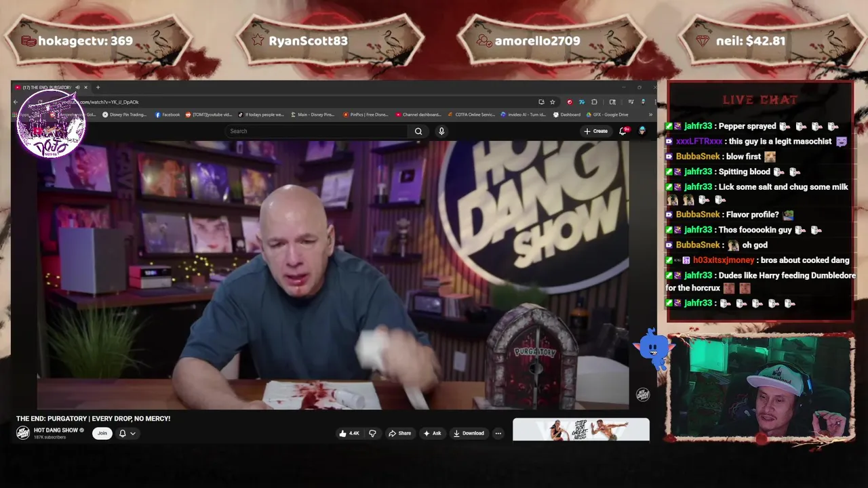Viewport: 868px width, 488px height.
Task: Dislike the video with thumbs down
Action: pos(372,433)
